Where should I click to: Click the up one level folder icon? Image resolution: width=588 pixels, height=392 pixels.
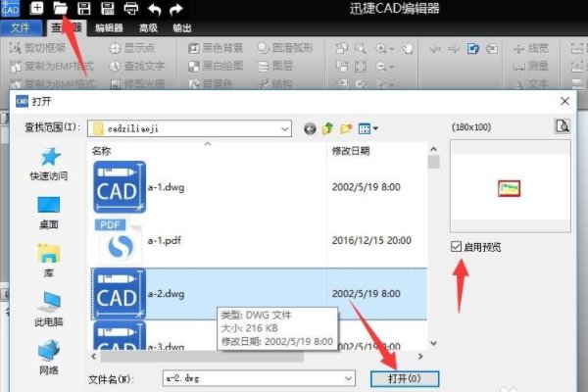coord(327,128)
